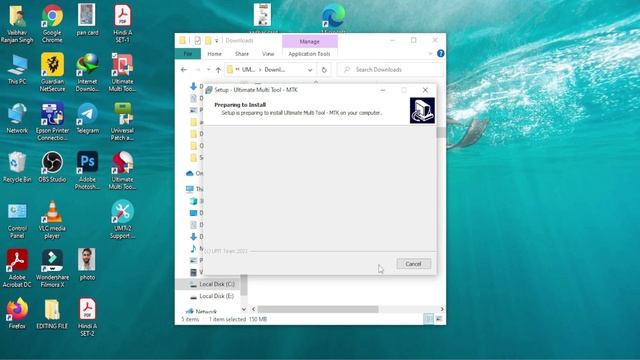The image size is (640, 360).
Task: Launch OBS Studio from desktop
Action: coord(52,167)
